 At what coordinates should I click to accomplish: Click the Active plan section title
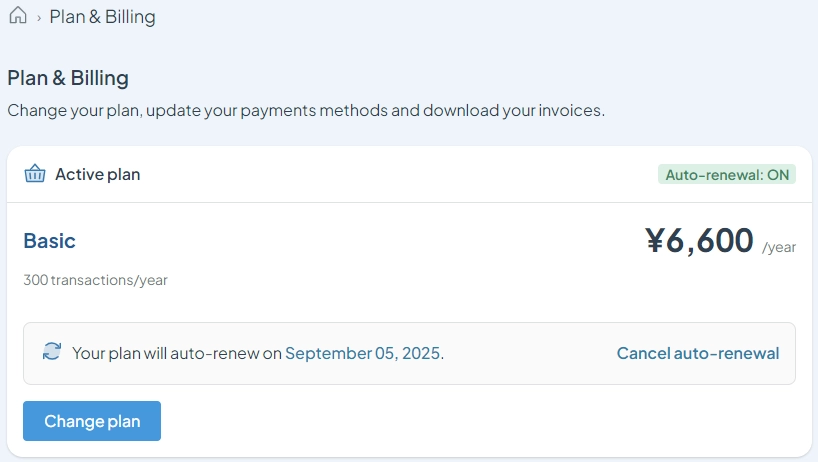(98, 174)
